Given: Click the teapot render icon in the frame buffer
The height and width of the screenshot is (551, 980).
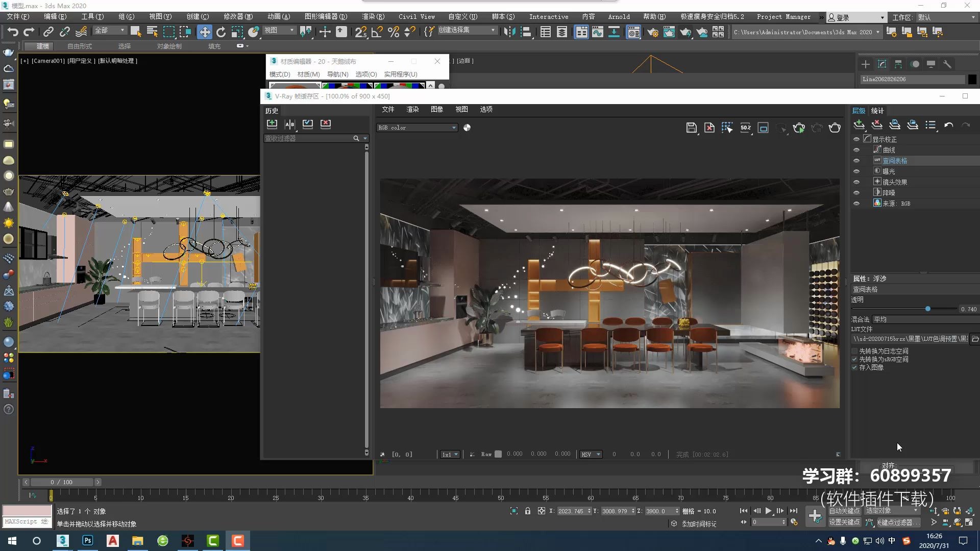Looking at the screenshot, I should pos(835,128).
